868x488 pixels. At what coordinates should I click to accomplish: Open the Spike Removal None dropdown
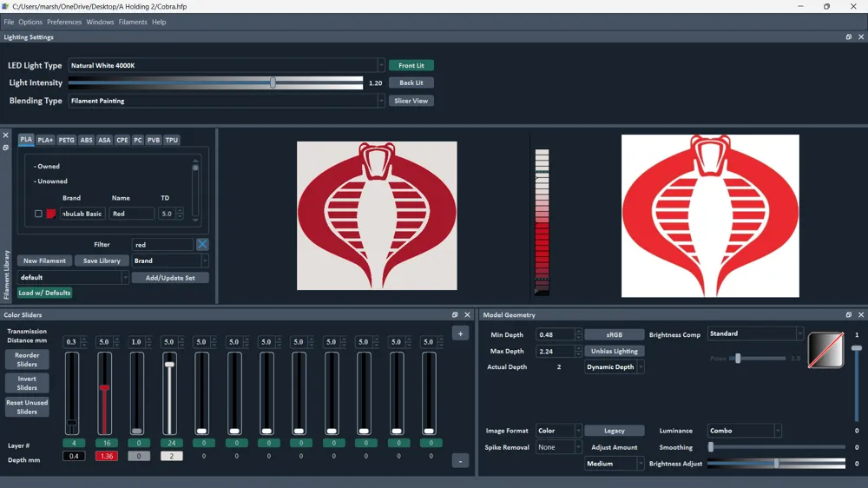coord(558,447)
